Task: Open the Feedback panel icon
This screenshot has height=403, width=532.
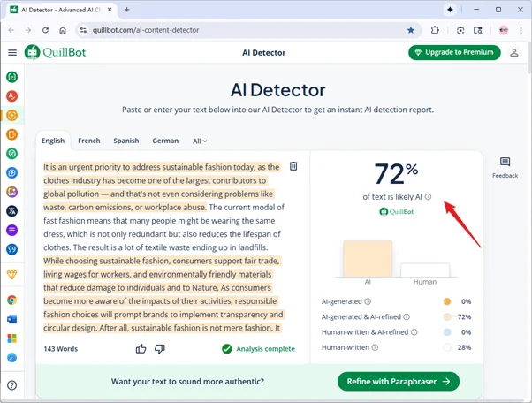Action: coord(505,163)
